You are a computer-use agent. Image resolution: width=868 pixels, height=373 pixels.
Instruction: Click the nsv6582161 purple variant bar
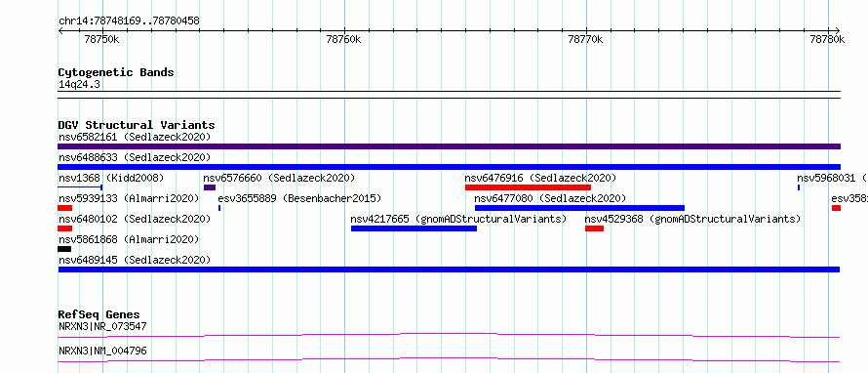click(449, 146)
